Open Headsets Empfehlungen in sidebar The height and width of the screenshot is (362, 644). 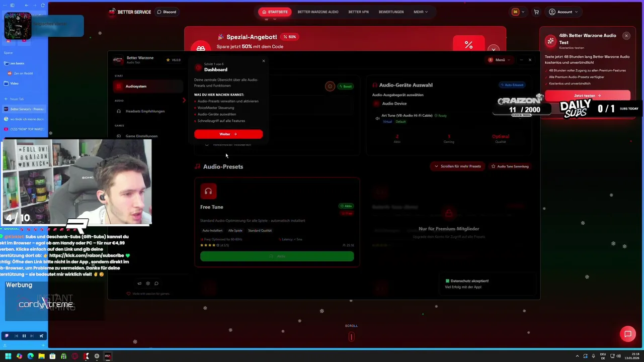[145, 111]
